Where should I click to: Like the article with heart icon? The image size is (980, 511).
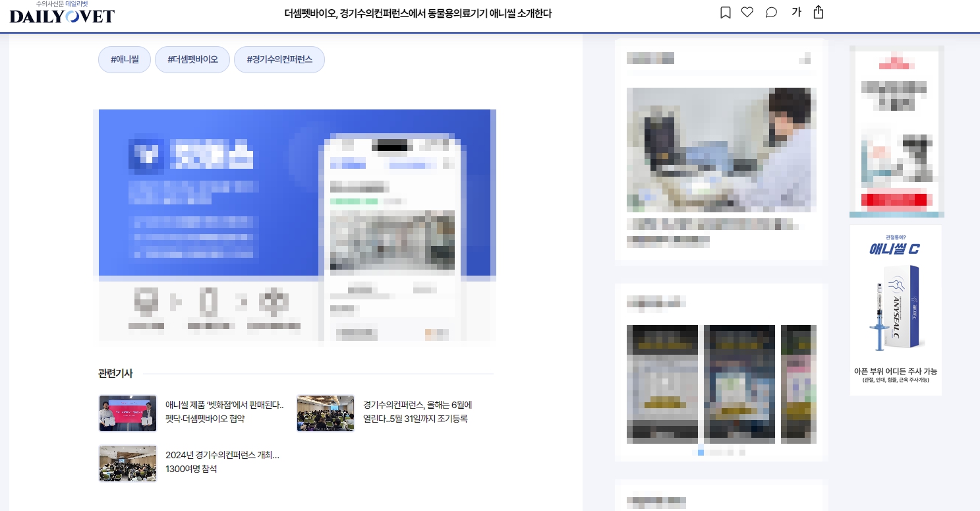click(x=747, y=13)
